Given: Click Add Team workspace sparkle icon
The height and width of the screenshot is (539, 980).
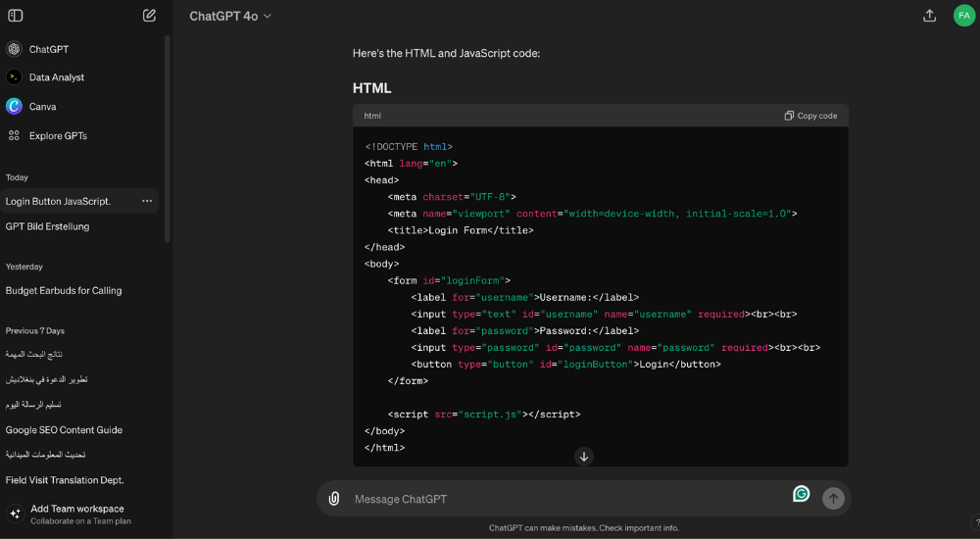Looking at the screenshot, I should pyautogui.click(x=15, y=514).
